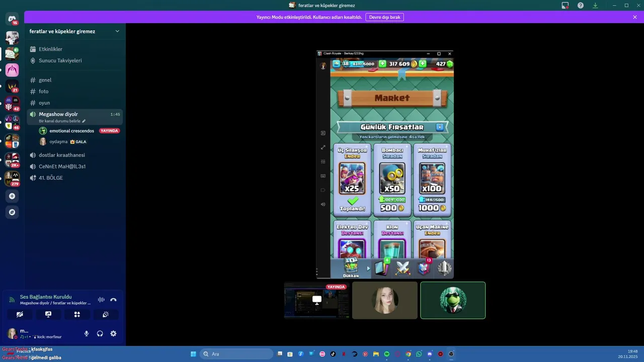Join the 41. BÖLGE voice channel
The image size is (644, 362).
point(74,178)
